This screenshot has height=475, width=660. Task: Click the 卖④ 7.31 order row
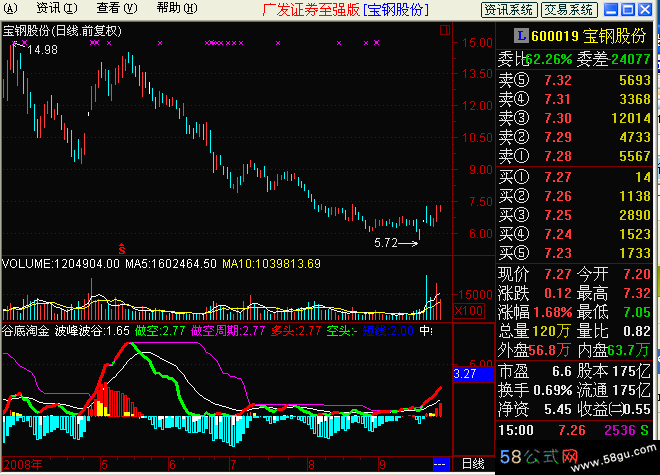pos(575,99)
